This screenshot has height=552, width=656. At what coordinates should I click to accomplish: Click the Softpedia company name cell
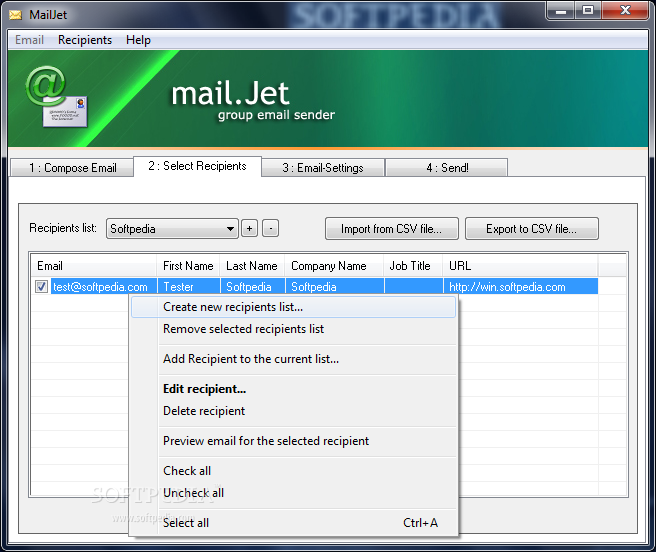click(335, 287)
